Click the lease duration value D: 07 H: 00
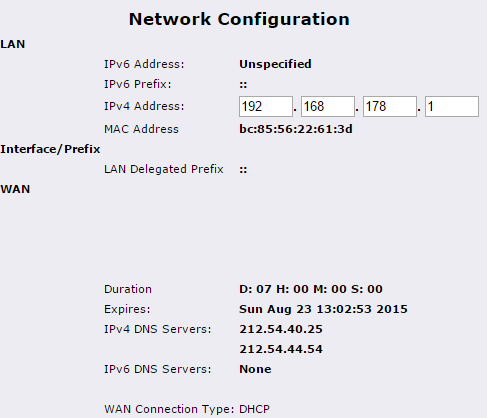 [x=311, y=289]
